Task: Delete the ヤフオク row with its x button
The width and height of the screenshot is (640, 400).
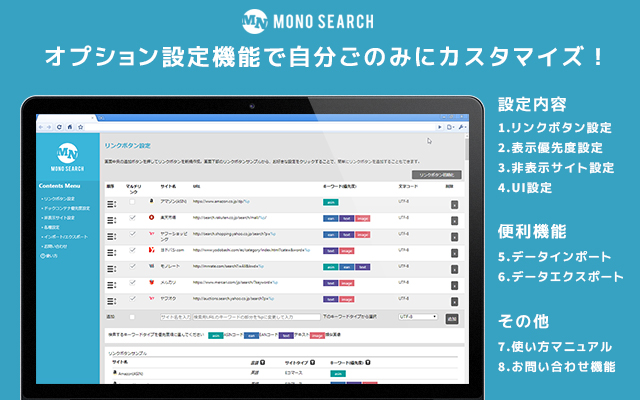Action: click(x=454, y=302)
